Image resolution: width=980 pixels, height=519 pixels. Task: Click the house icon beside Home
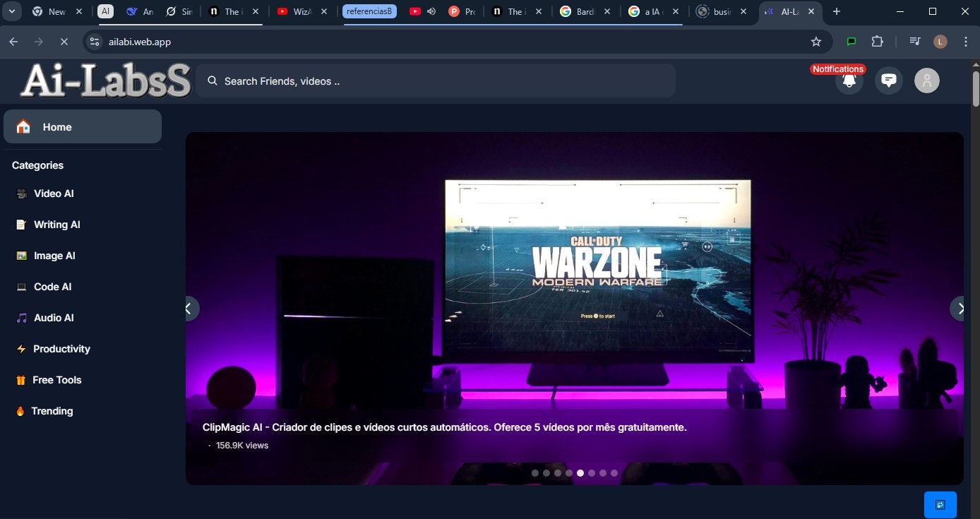pyautogui.click(x=23, y=127)
